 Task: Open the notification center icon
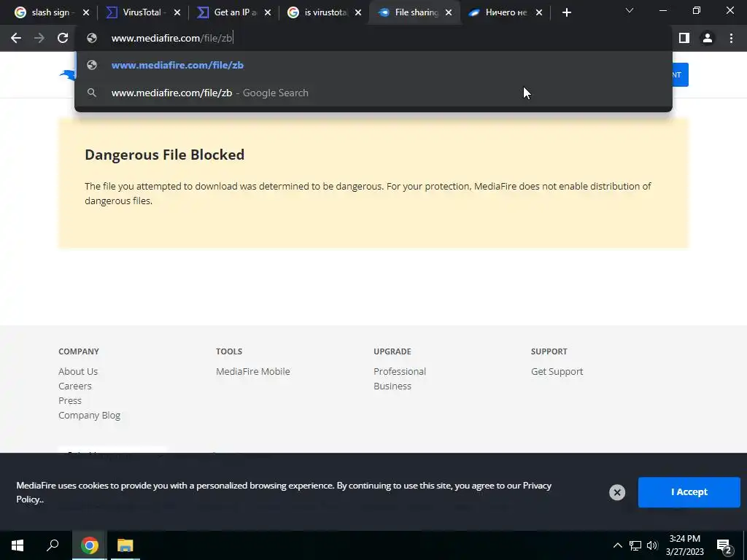[x=724, y=546]
